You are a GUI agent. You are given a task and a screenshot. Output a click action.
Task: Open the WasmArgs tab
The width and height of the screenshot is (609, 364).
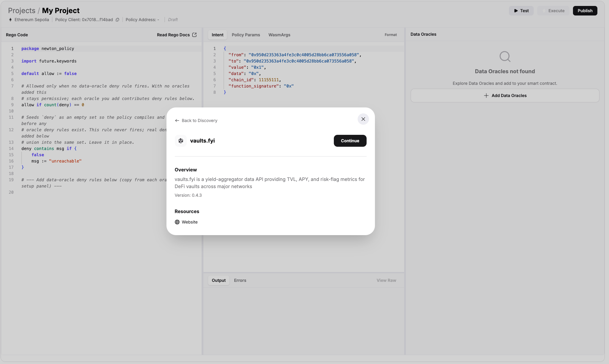point(279,35)
